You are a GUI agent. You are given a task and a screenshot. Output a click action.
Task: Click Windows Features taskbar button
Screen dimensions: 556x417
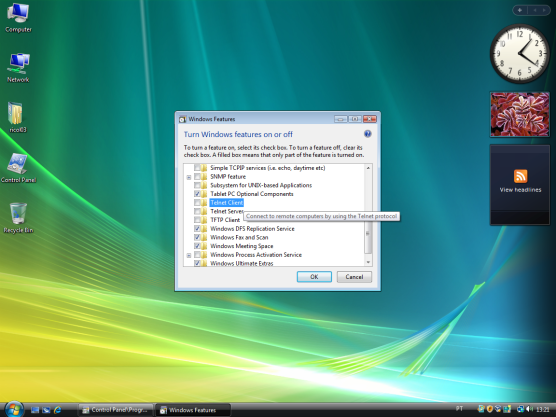(193, 410)
